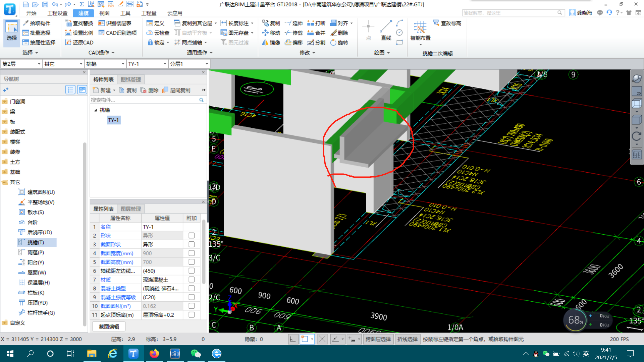
Task: Click the 智能布置 smart layout tool
Action: point(420,32)
